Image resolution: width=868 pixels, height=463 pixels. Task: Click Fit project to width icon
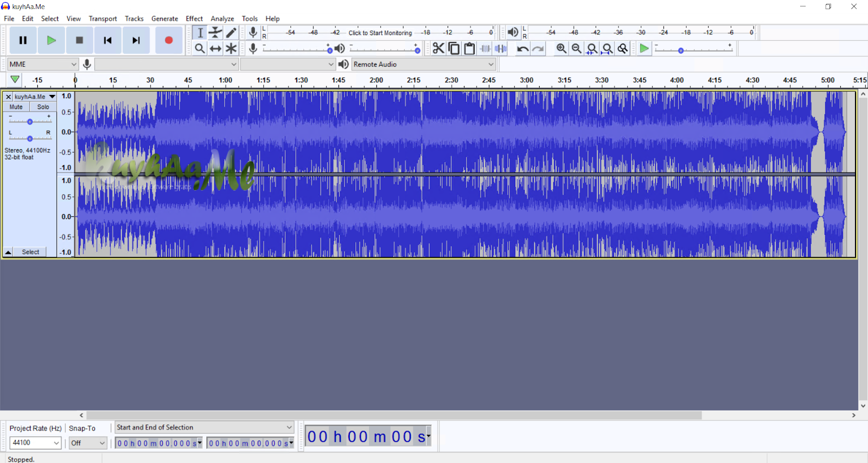point(608,48)
